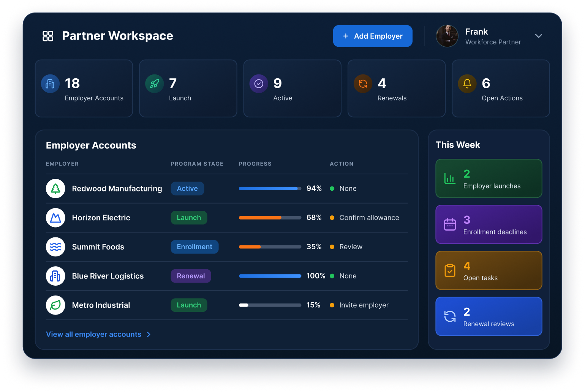585x392 pixels.
Task: Click the ACTION column header
Action: point(342,164)
